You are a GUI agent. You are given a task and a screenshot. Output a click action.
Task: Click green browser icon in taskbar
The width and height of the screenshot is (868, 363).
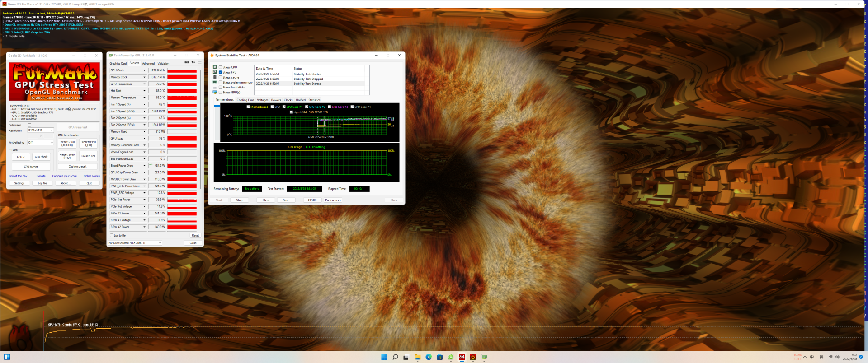click(x=451, y=357)
